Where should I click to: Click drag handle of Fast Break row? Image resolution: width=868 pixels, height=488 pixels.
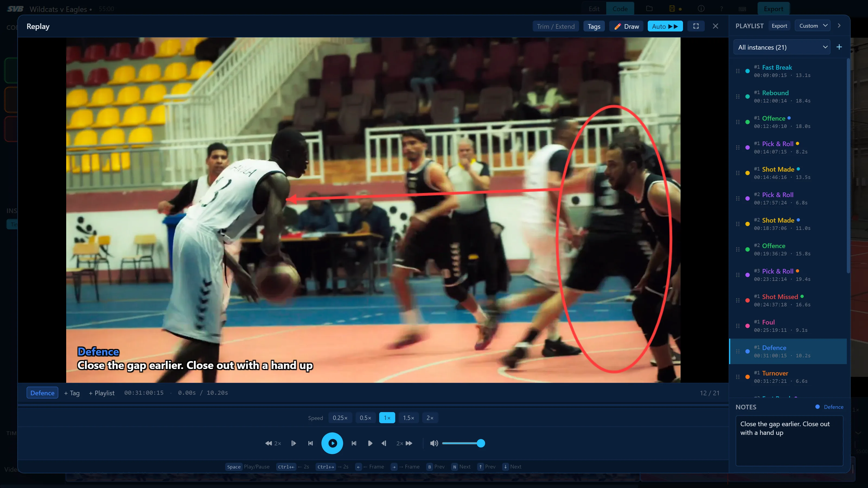[738, 71]
